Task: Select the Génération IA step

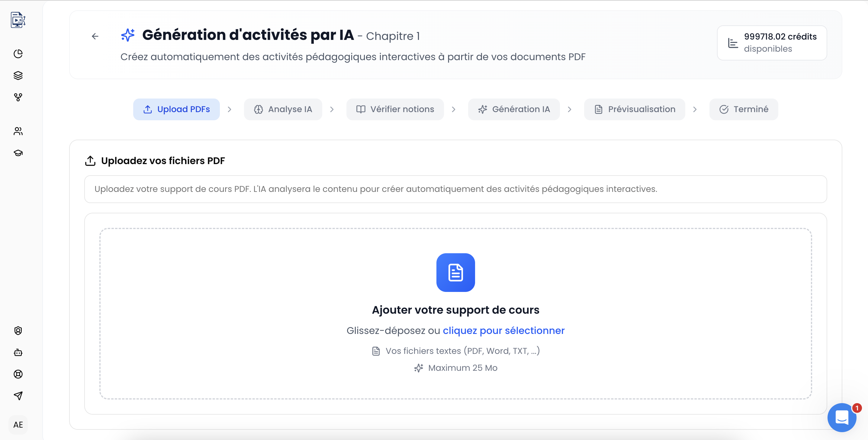Action: tap(513, 109)
